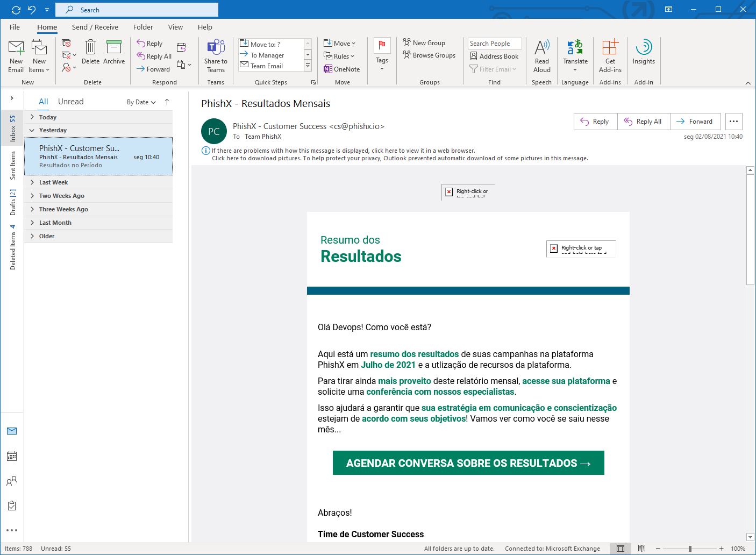Send selected email to OneNote

tap(342, 69)
